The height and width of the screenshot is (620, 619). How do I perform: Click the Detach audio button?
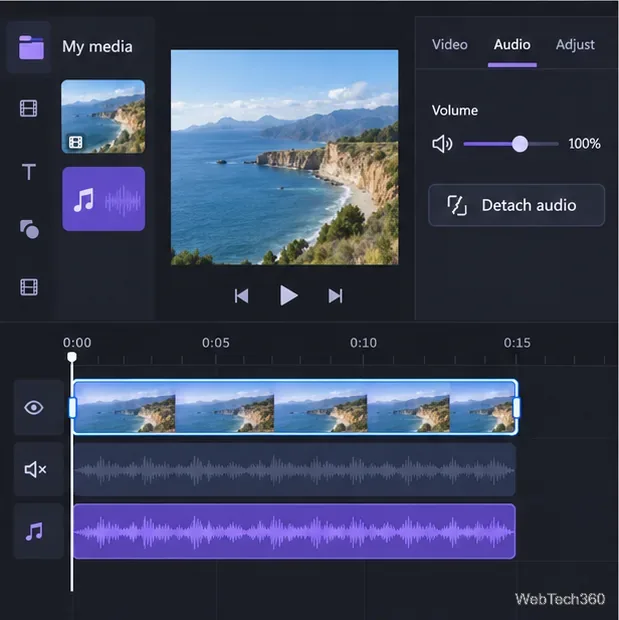coord(517,205)
